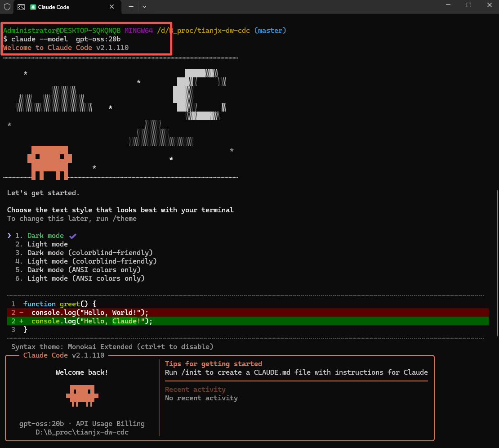Open a new terminal tab with plus
The width and height of the screenshot is (499, 448).
[131, 7]
